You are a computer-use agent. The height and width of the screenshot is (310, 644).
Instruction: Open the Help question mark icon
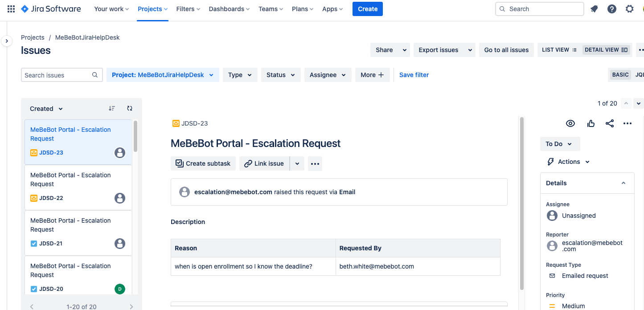(x=612, y=9)
